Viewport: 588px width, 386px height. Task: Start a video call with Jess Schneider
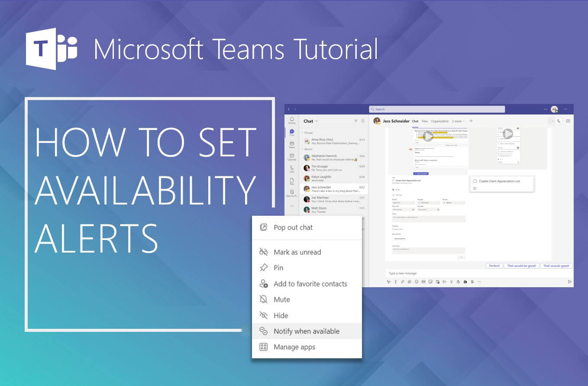click(551, 121)
